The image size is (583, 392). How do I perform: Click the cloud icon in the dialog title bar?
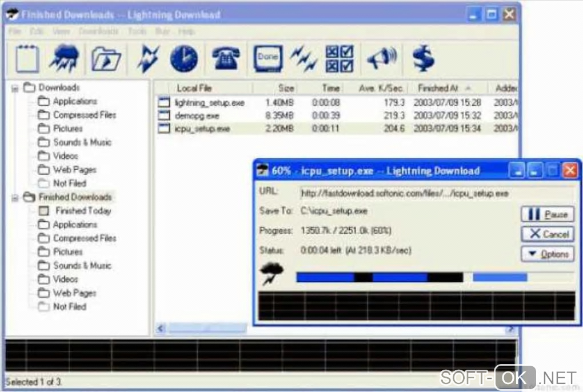(263, 170)
